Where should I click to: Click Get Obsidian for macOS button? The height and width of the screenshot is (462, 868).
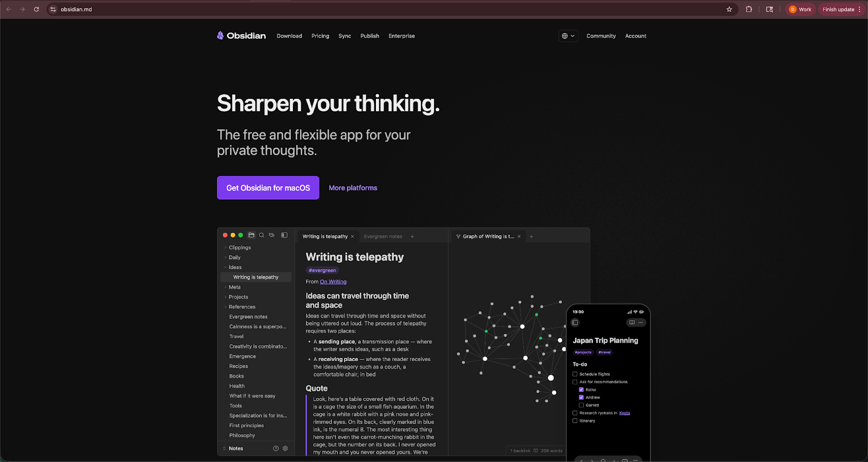268,188
